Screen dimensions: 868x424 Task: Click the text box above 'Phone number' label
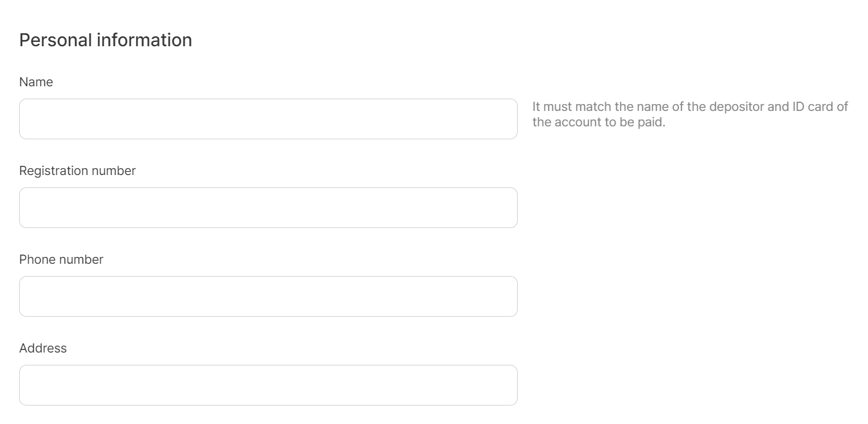[x=268, y=208]
